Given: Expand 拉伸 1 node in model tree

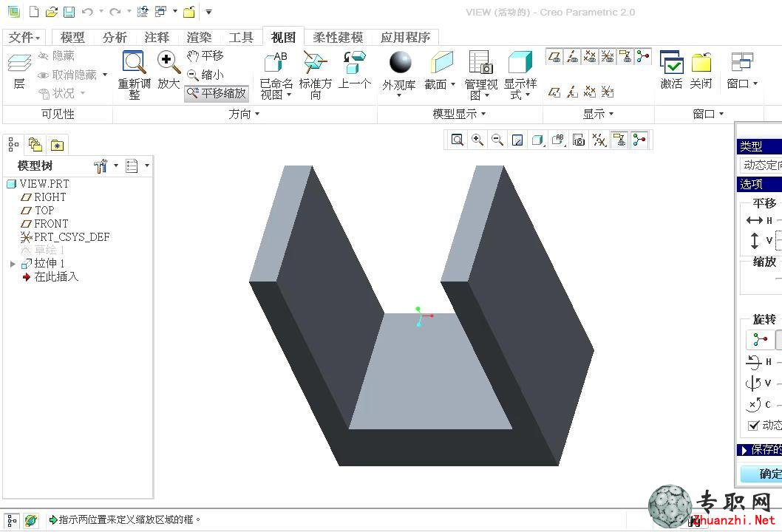Looking at the screenshot, I should pyautogui.click(x=13, y=264).
